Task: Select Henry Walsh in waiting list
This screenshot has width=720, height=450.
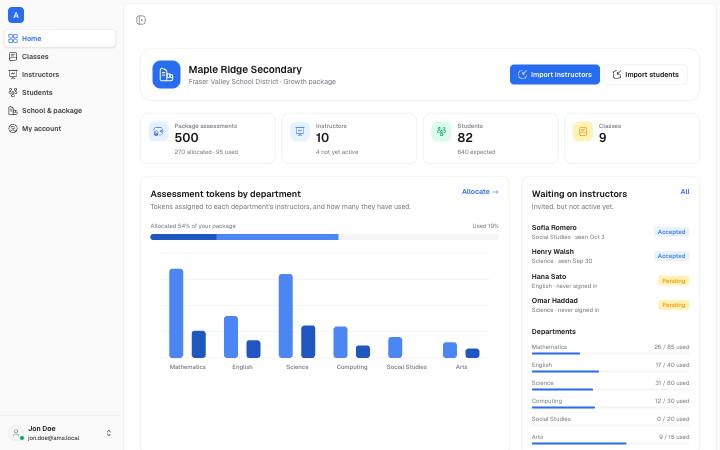Action: click(x=610, y=256)
